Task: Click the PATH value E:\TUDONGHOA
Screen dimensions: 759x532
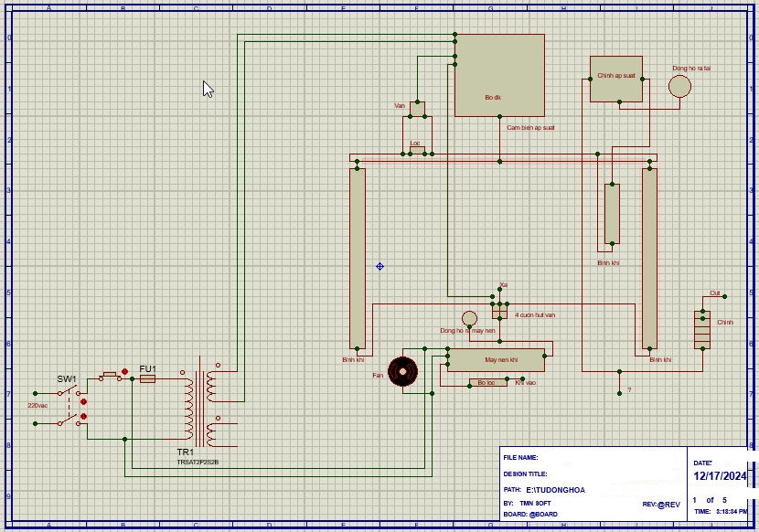Action: pyautogui.click(x=556, y=490)
